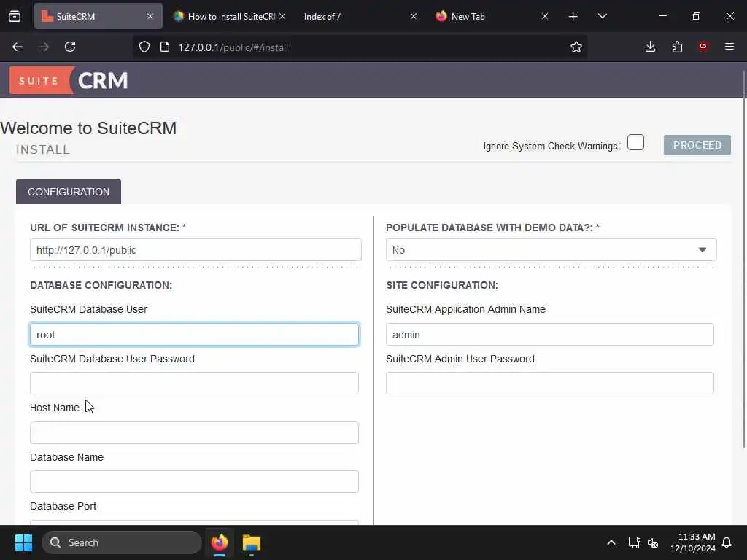Image resolution: width=747 pixels, height=560 pixels.
Task: Open the Windows Start menu
Action: (23, 542)
